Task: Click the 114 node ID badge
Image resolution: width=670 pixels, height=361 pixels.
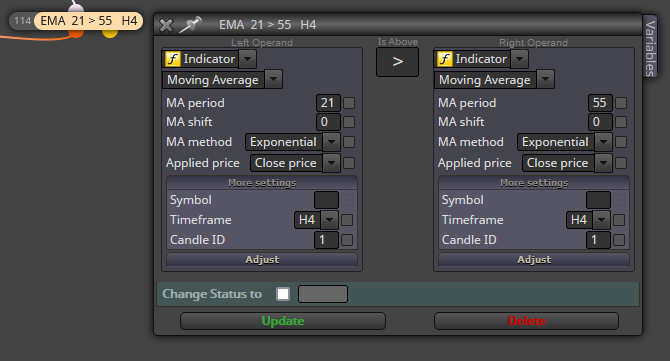Action: point(23,21)
